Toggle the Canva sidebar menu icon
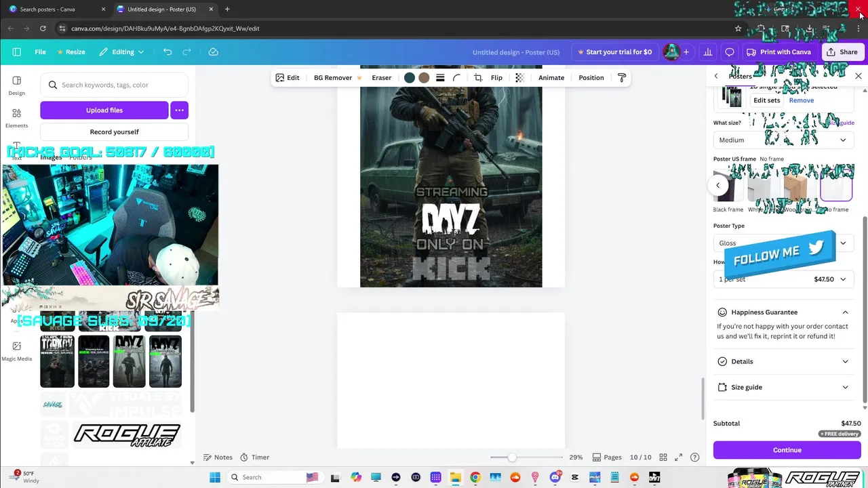Viewport: 868px width, 488px height. coord(17,52)
